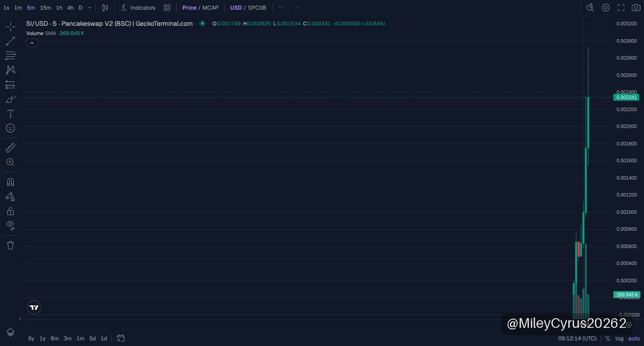Click the Volume SMA indicator label
This screenshot has width=644, height=346.
pyautogui.click(x=41, y=33)
